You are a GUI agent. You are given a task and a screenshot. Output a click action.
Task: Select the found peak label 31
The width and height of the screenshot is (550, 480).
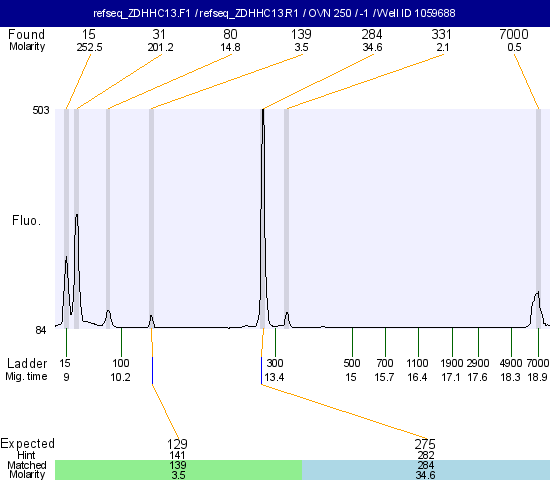click(x=159, y=34)
